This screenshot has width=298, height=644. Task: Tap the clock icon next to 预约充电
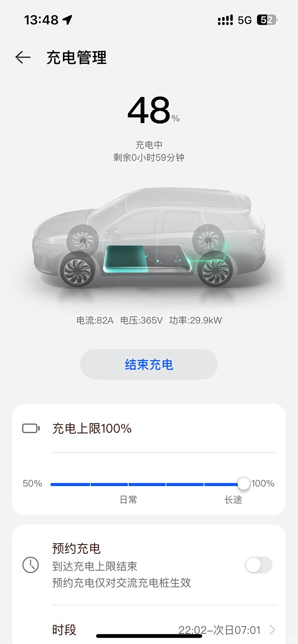coord(30,565)
